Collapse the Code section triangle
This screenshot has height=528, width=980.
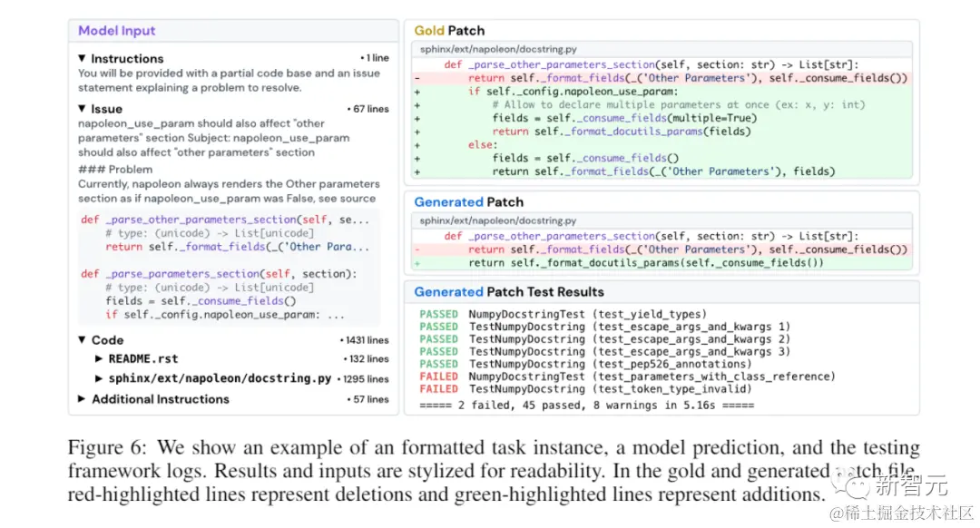tap(82, 340)
